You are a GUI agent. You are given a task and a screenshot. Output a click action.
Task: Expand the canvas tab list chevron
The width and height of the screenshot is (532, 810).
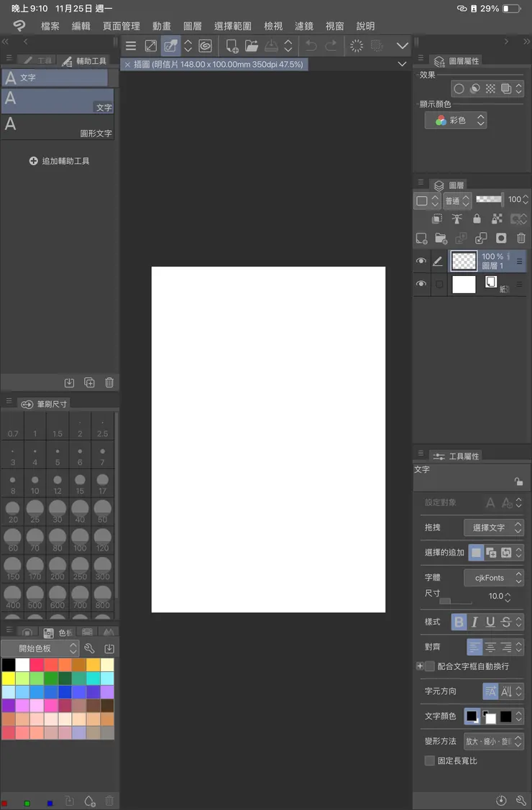click(402, 64)
